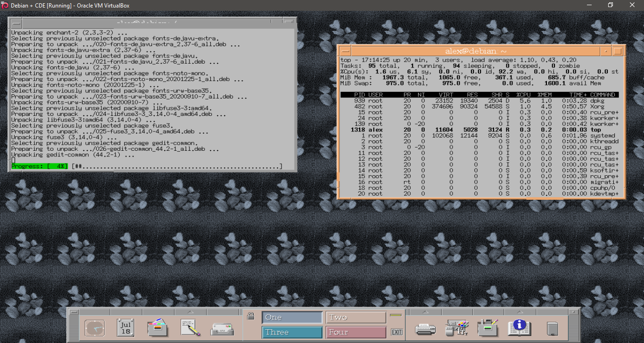The image size is (644, 343).
Task: Lock the screen with padlock icon
Action: pyautogui.click(x=251, y=316)
